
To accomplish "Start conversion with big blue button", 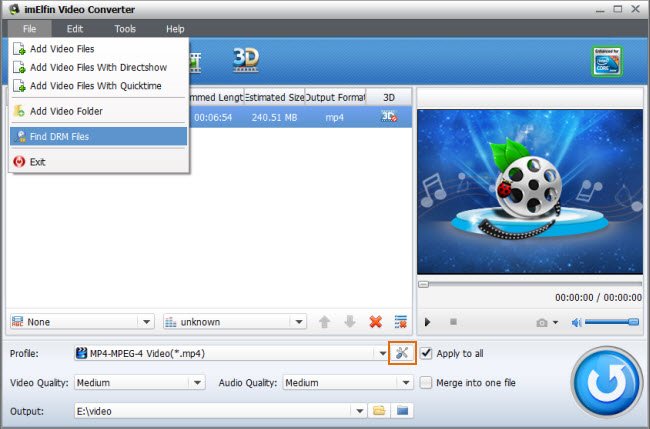I will 607,382.
